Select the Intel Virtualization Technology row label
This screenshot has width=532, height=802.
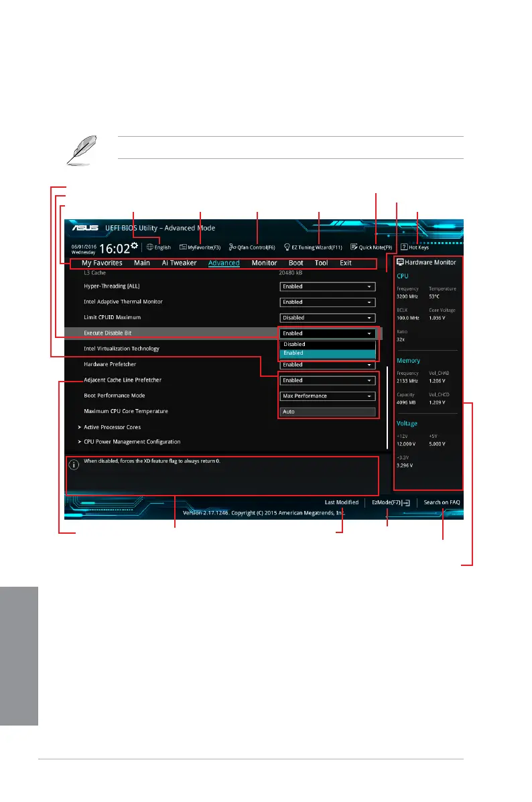tap(122, 349)
